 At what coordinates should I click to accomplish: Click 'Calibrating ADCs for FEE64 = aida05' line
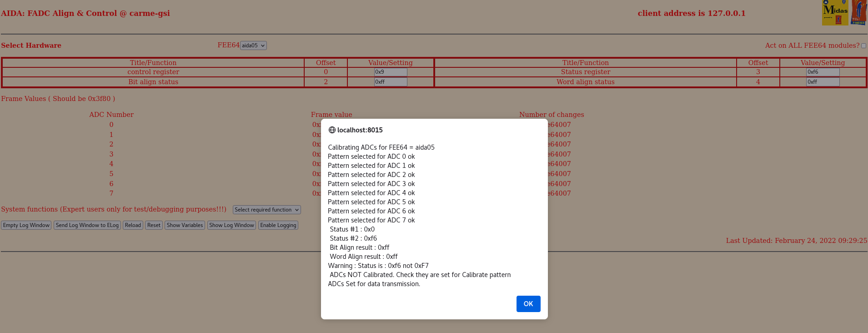click(381, 147)
